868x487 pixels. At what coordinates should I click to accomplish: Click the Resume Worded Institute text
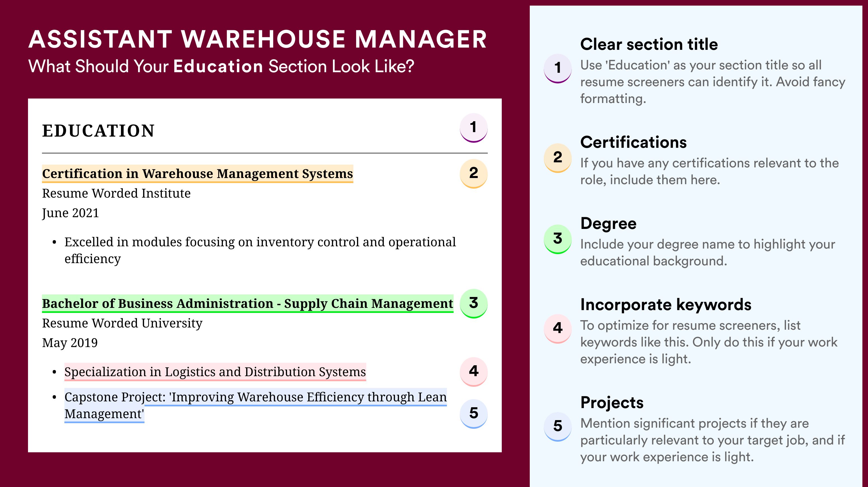click(x=116, y=193)
